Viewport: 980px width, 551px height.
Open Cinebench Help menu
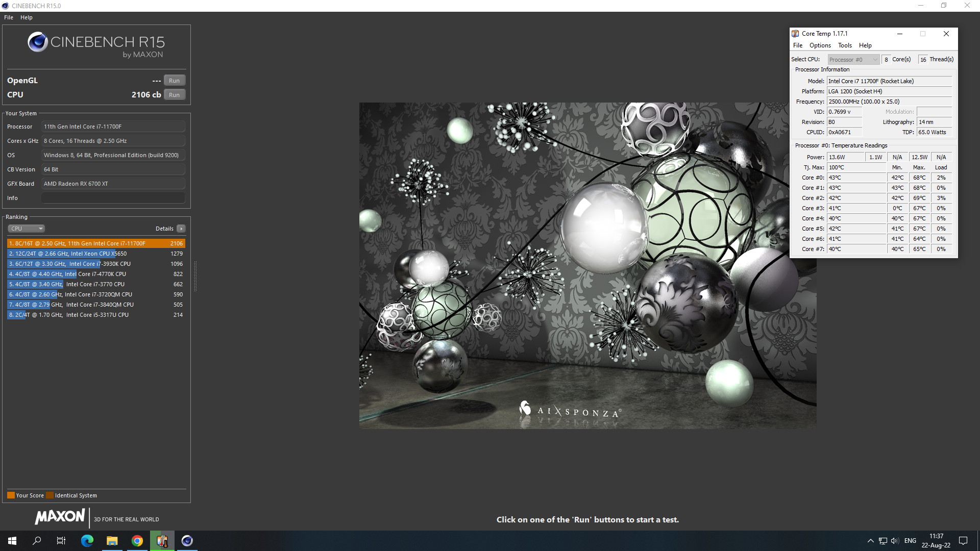[x=27, y=17]
